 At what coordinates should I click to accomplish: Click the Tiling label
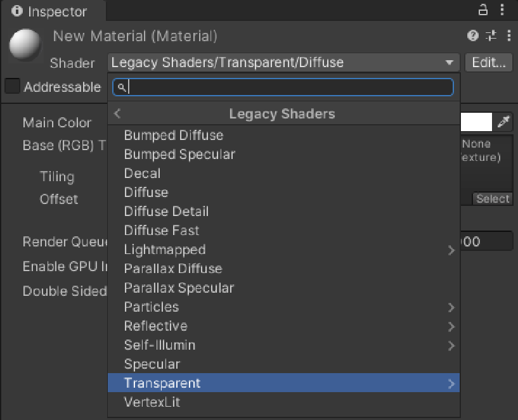coord(57,176)
